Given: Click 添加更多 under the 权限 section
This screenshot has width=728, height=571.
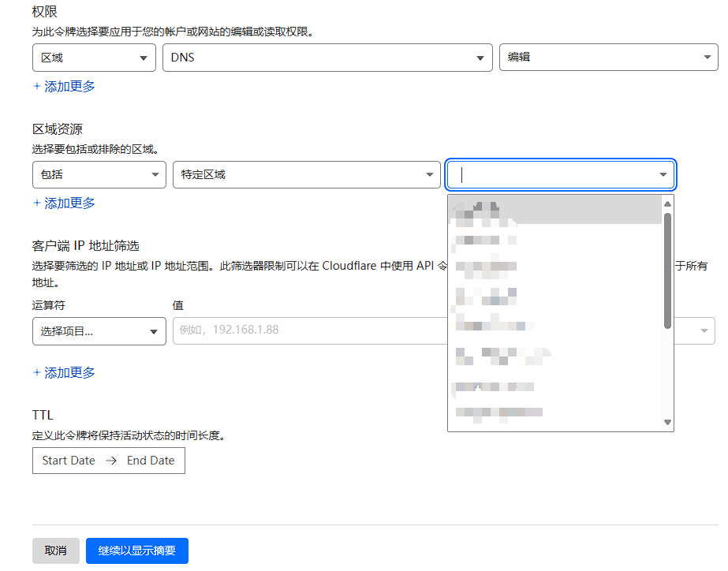Looking at the screenshot, I should (64, 86).
